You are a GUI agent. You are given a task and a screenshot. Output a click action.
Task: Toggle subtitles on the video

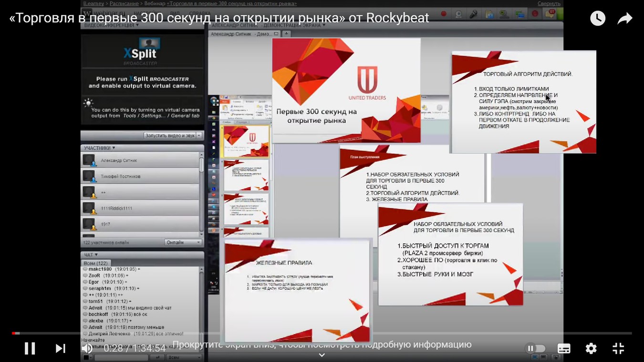click(x=564, y=349)
